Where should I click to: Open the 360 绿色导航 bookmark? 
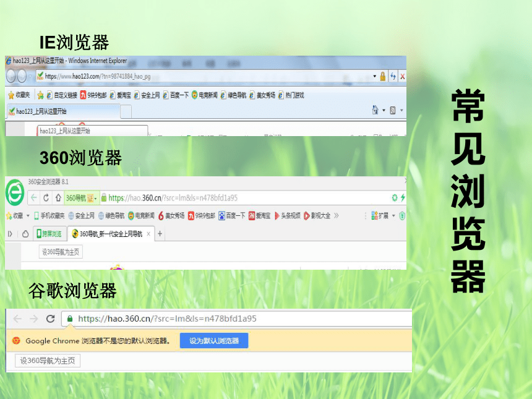[111, 215]
